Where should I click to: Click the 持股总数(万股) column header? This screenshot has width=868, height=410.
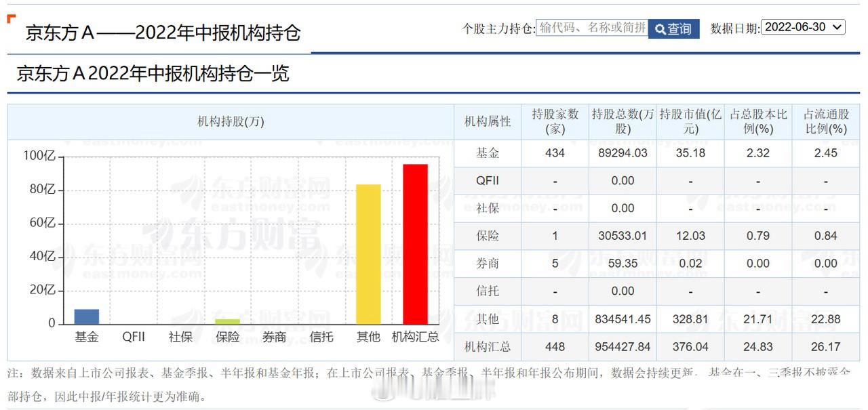[x=623, y=122]
